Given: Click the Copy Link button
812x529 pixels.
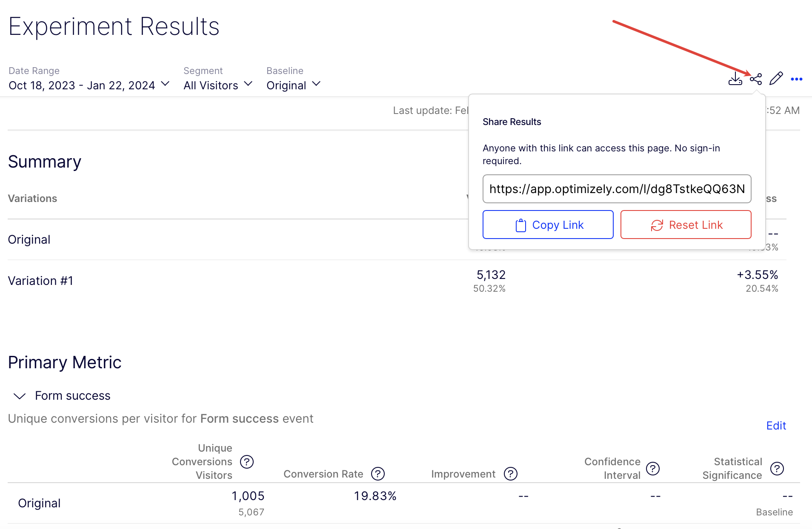Looking at the screenshot, I should pyautogui.click(x=548, y=225).
